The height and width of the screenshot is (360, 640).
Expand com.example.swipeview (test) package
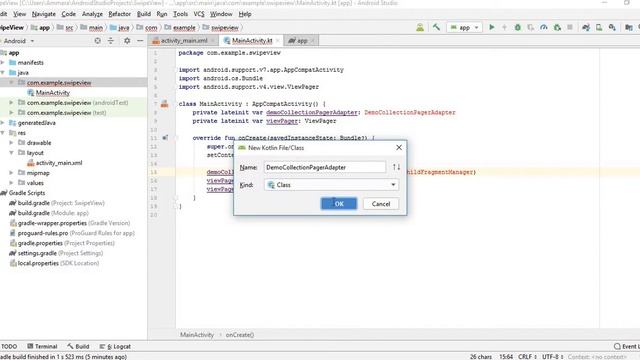coord(11,113)
